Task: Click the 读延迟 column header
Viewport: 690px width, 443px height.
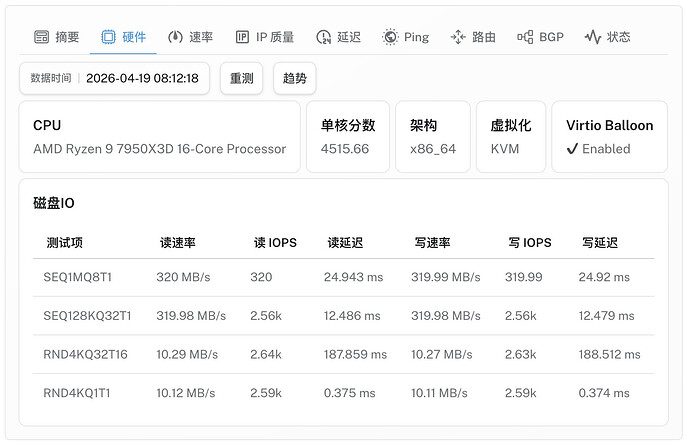Action: (345, 243)
